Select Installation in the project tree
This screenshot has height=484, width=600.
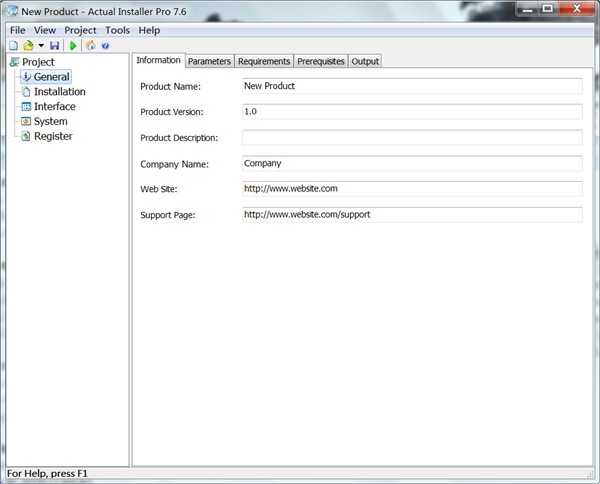60,92
